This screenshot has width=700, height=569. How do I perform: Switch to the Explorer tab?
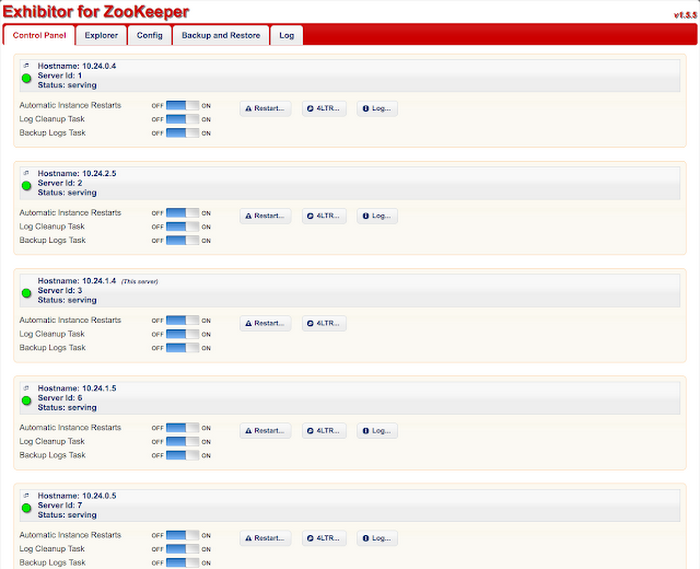[x=101, y=35]
